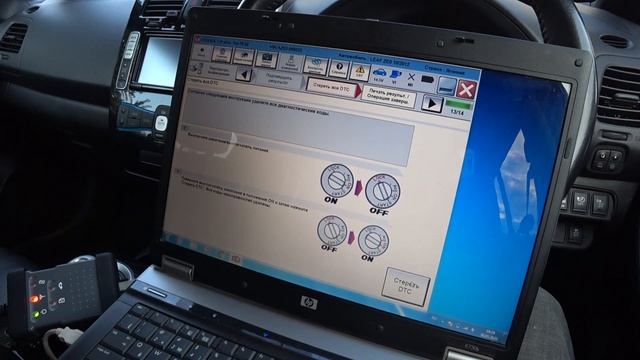
Task: Click the yellow warning triangle ERT icon
Action: click(x=360, y=71)
